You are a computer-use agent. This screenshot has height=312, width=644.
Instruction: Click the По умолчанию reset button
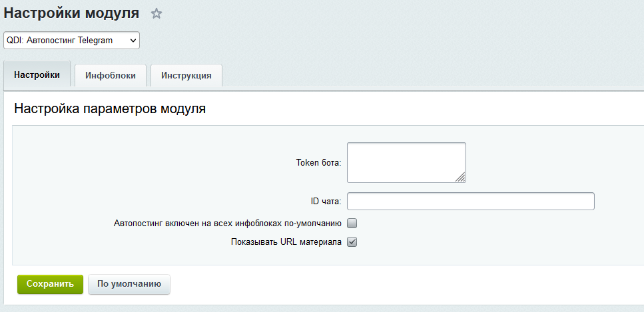point(129,284)
